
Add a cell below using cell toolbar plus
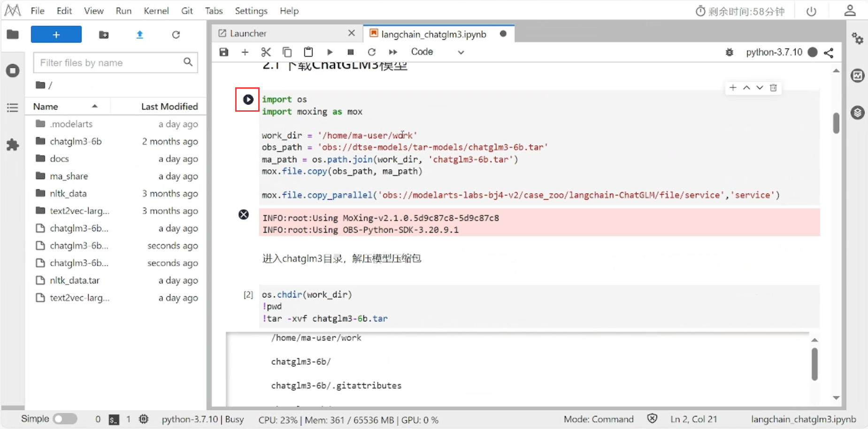pos(733,88)
